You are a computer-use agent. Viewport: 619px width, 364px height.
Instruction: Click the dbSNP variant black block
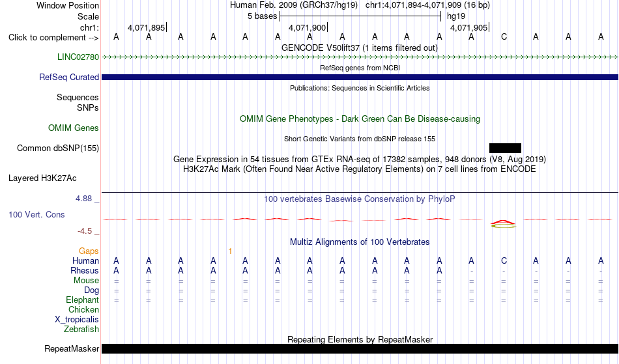pyautogui.click(x=505, y=148)
